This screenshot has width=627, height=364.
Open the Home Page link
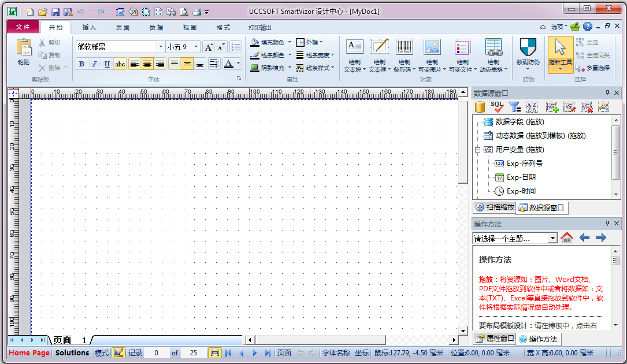point(29,353)
